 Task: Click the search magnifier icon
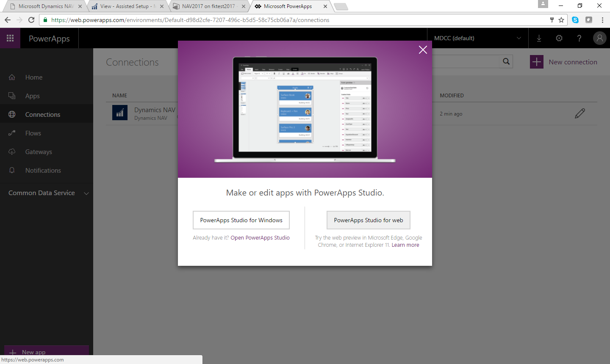tap(506, 62)
